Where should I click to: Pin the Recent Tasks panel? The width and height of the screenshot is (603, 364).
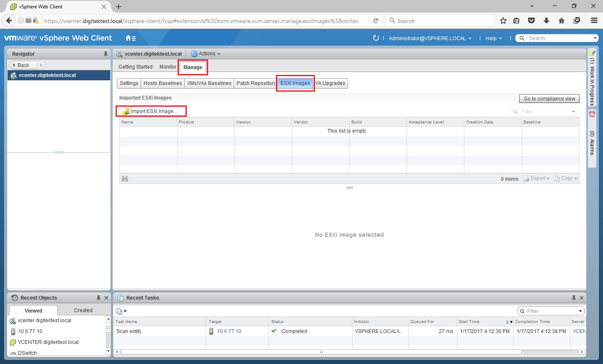574,298
